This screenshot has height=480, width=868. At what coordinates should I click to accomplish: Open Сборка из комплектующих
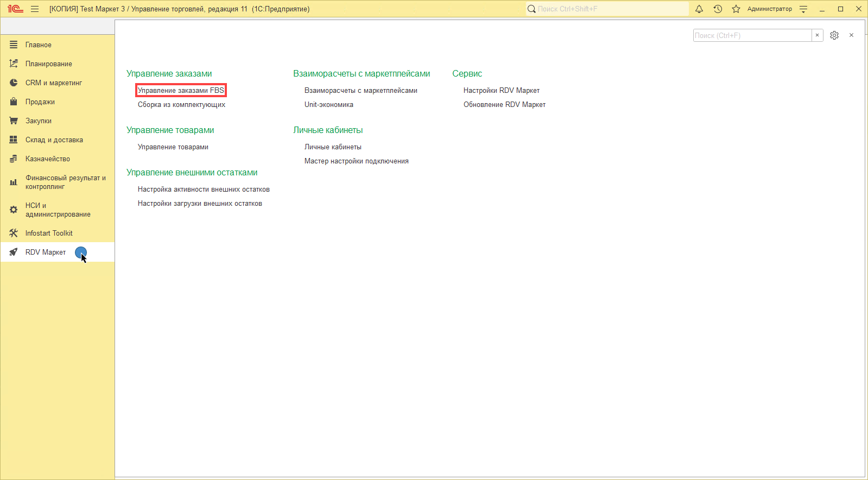coord(181,104)
